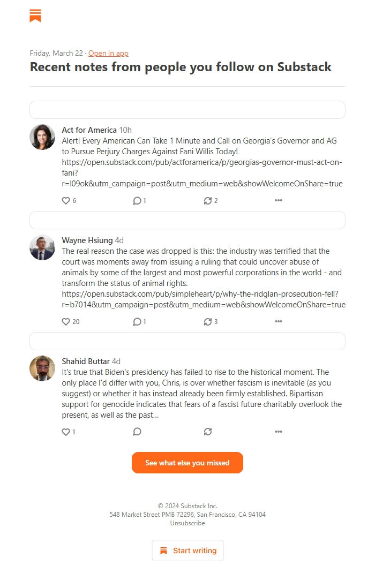
Task: Click the Start writing pencil icon
Action: click(164, 550)
